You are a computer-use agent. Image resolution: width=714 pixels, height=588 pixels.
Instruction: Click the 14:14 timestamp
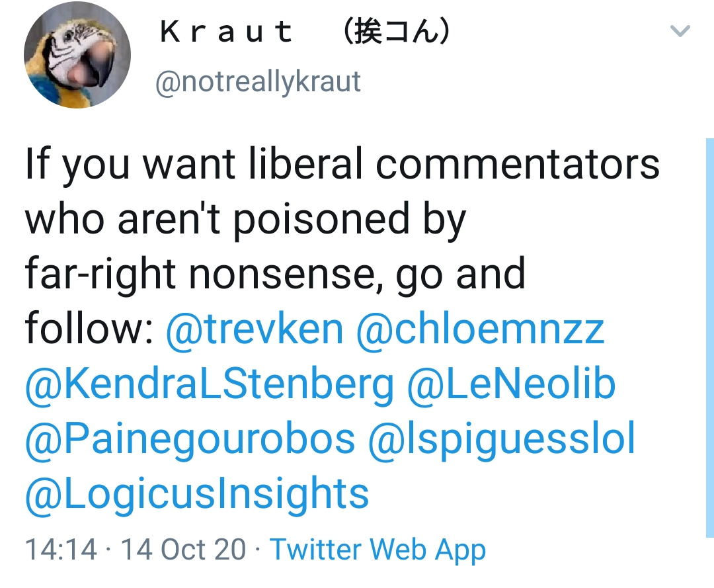tap(60, 550)
